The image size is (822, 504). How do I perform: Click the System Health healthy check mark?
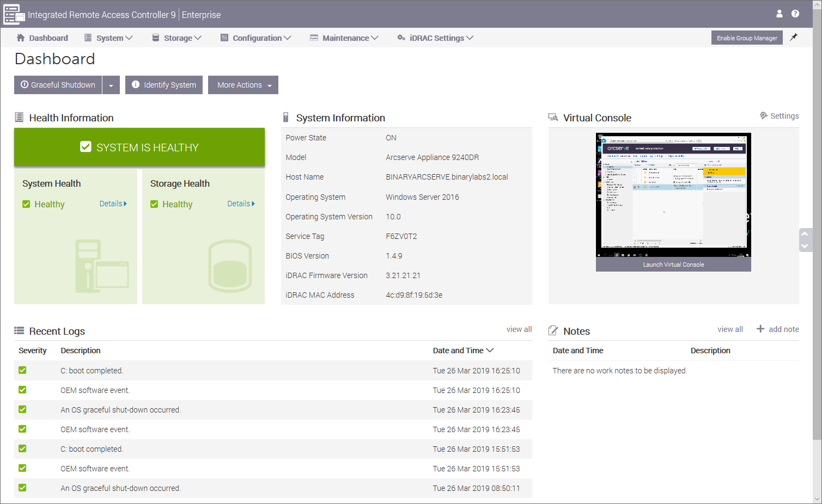point(26,204)
